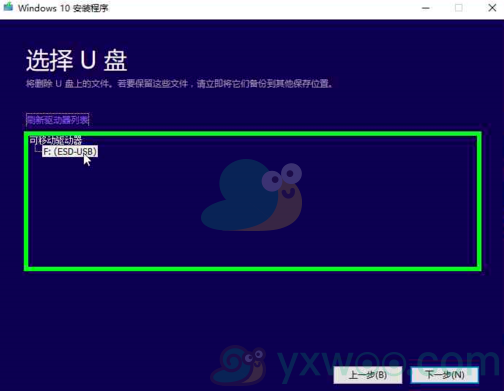Click the 可移动驱动器 tree node
The height and width of the screenshot is (391, 504).
coord(55,140)
